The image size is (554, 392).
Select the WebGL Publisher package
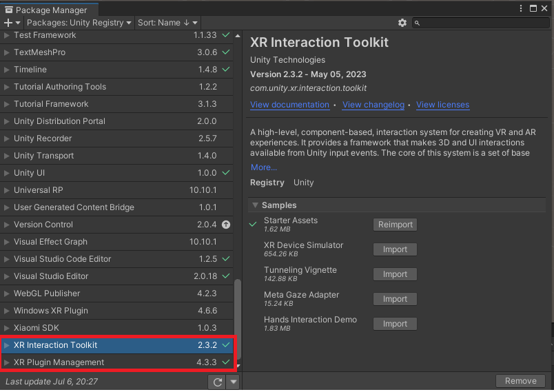(116, 293)
